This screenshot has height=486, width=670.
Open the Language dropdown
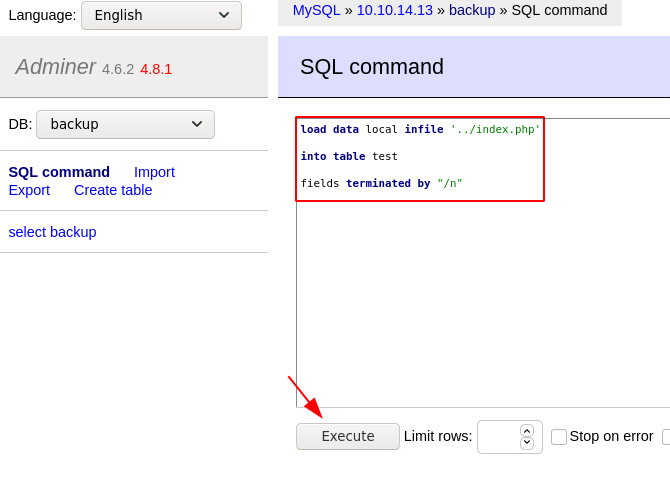[161, 15]
